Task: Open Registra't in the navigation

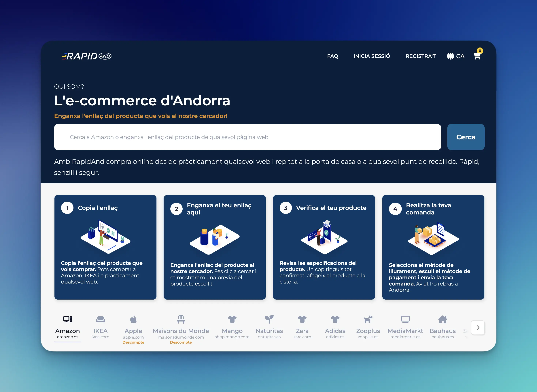Action: tap(420, 56)
